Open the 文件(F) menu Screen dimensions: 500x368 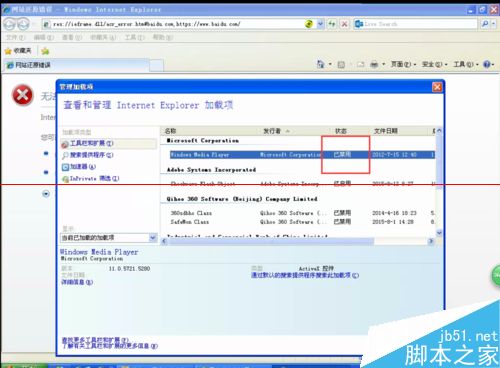click(15, 37)
